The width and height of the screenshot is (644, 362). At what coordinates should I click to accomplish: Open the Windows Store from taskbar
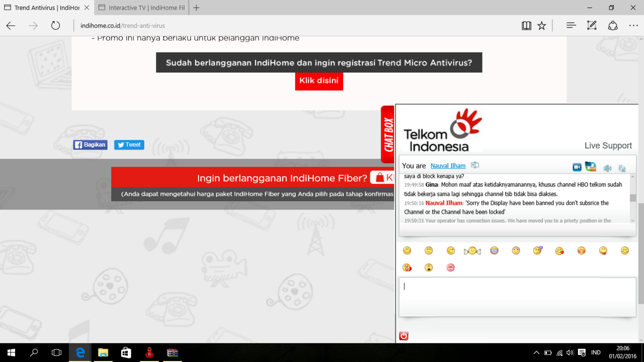click(126, 352)
